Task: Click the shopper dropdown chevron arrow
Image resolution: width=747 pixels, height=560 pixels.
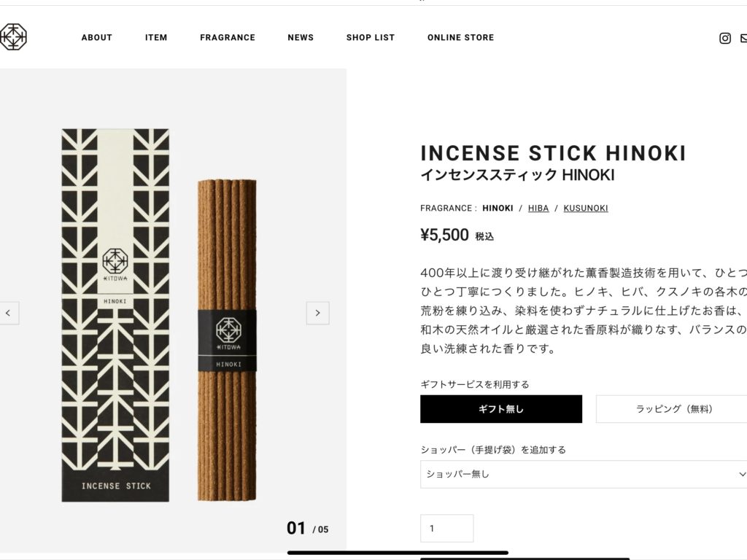Action: 742,474
